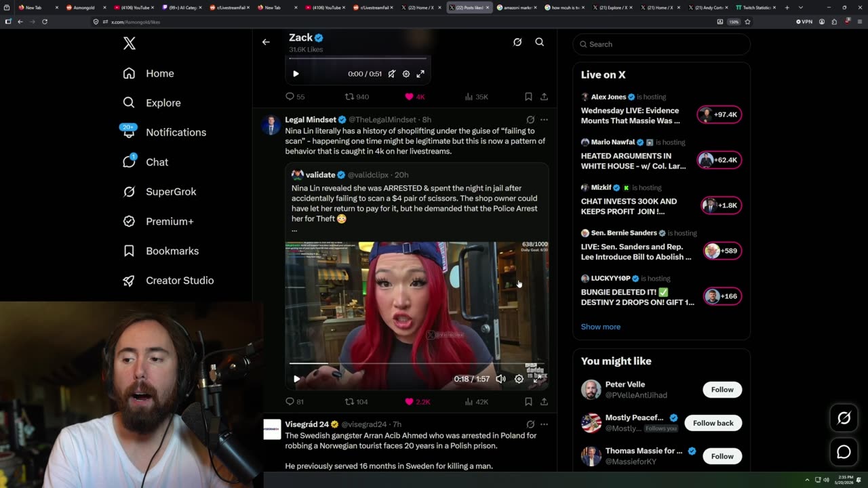Viewport: 868px width, 488px height.
Task: Reply to the post with 81 comments
Action: 294,402
